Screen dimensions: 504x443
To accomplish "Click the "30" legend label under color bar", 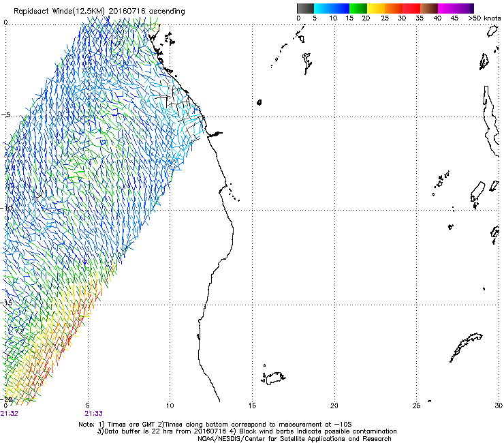I will 402,18.
